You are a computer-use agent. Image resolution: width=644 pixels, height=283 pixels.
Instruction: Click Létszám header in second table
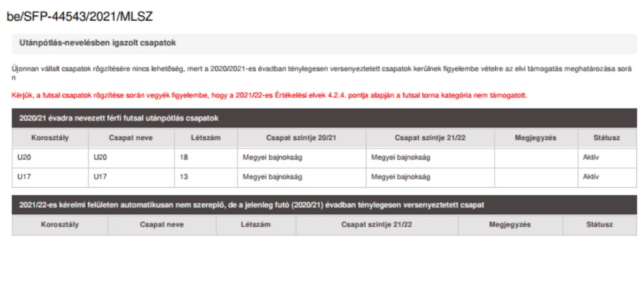(x=256, y=224)
